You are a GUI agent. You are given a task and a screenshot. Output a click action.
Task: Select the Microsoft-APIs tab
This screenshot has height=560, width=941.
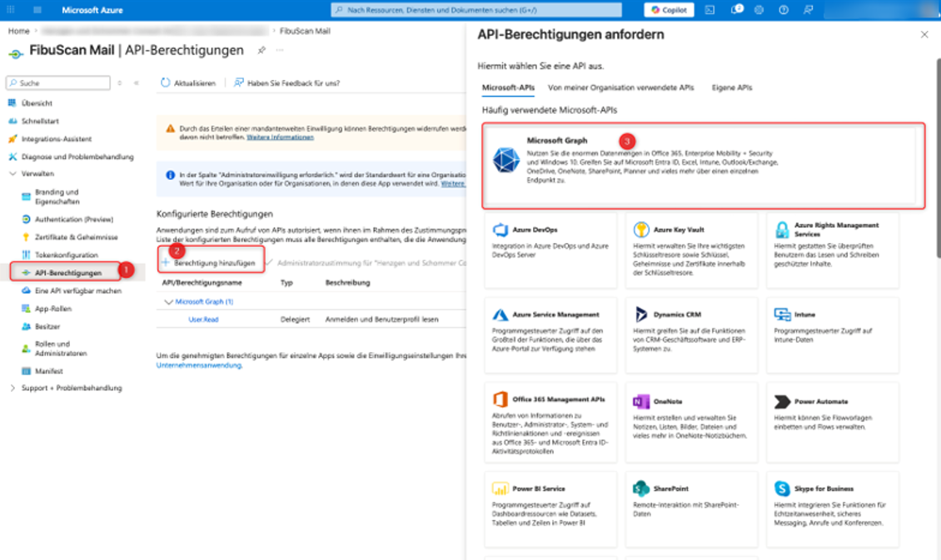508,87
